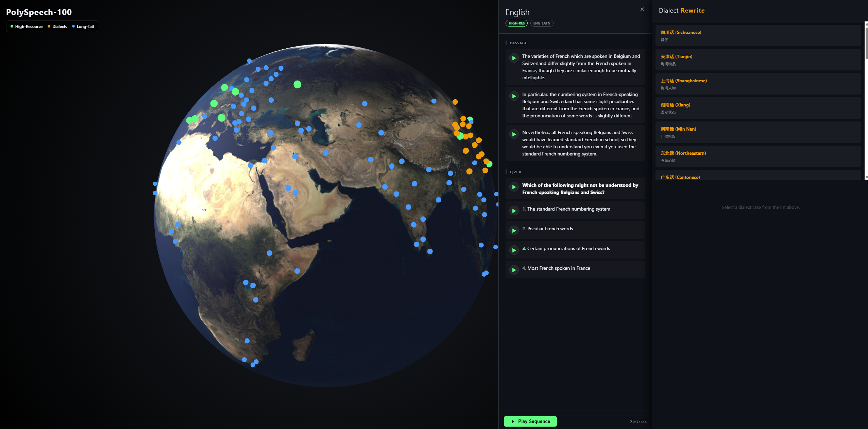The image size is (868, 429).
Task: Click the Play Sequence button
Action: click(530, 421)
